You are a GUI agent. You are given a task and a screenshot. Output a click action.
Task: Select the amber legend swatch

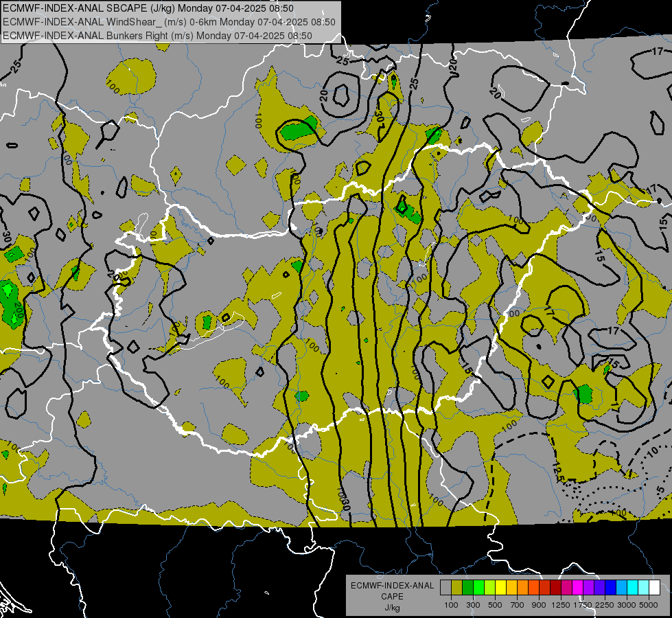(x=511, y=588)
